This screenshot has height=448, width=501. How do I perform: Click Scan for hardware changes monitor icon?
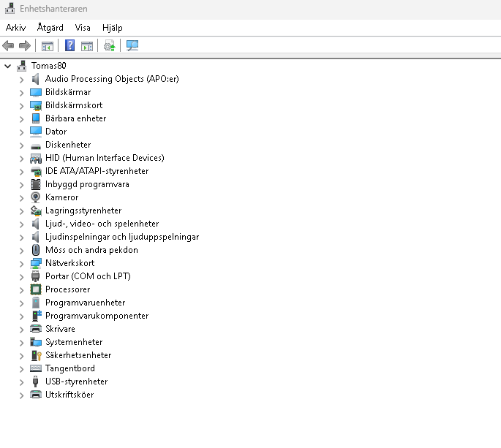pos(132,45)
